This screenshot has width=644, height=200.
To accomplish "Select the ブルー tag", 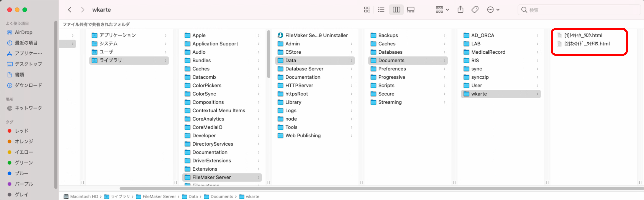I will (22, 173).
